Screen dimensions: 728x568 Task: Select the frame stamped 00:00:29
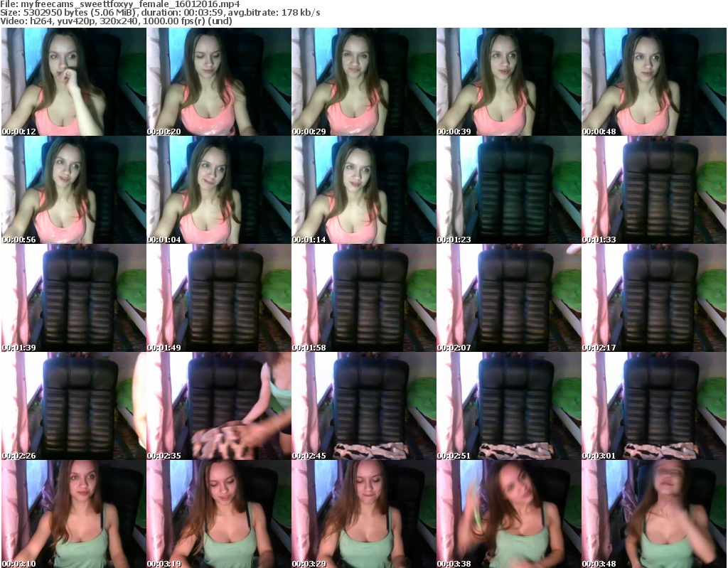click(363, 82)
